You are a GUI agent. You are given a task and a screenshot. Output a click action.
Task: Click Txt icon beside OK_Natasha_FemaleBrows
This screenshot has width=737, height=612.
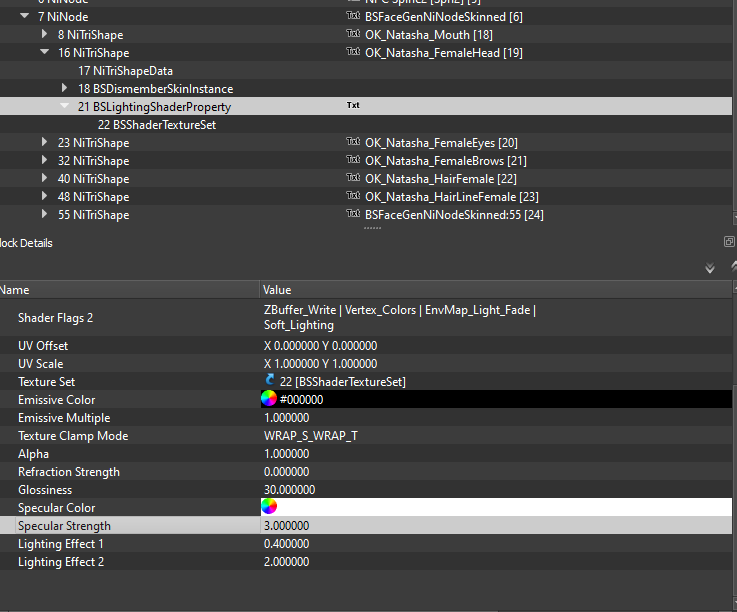(353, 160)
